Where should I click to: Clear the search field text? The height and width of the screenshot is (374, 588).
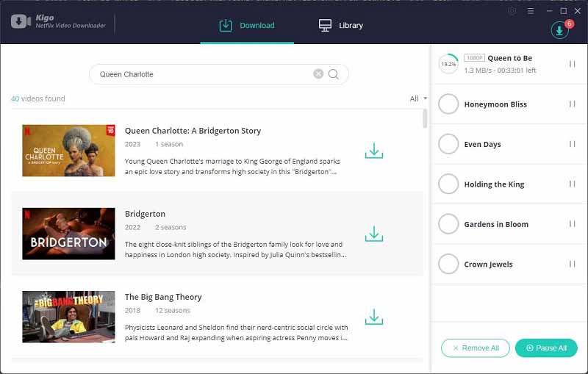(x=318, y=73)
